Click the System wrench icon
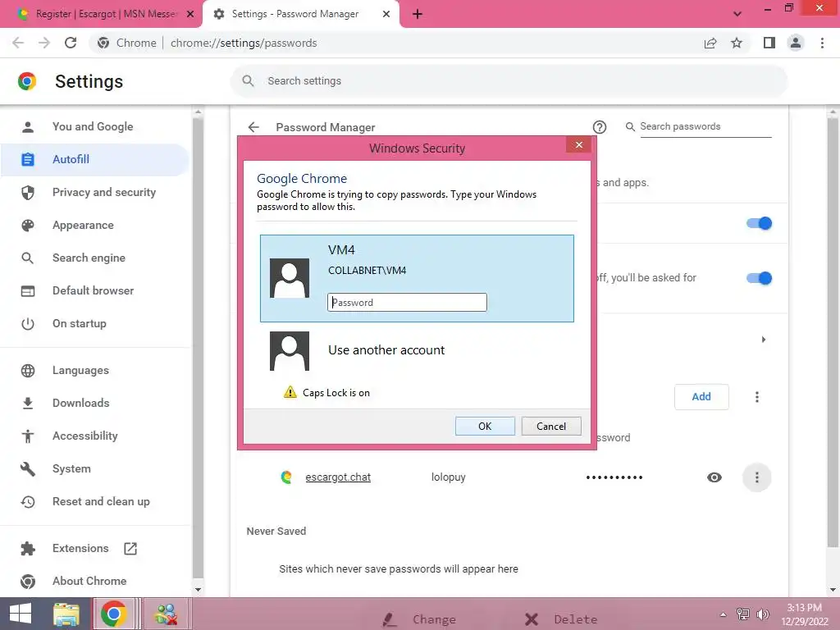This screenshot has height=630, width=840. click(28, 468)
